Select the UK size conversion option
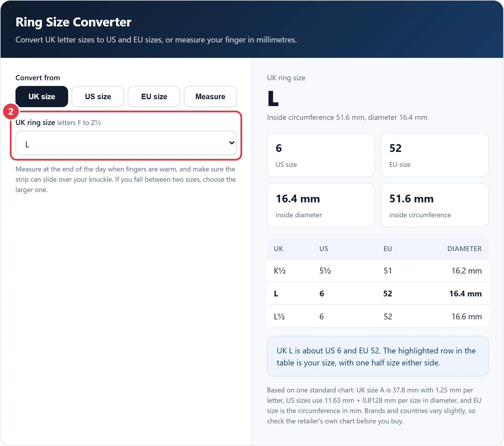This screenshot has width=504, height=446. [42, 97]
